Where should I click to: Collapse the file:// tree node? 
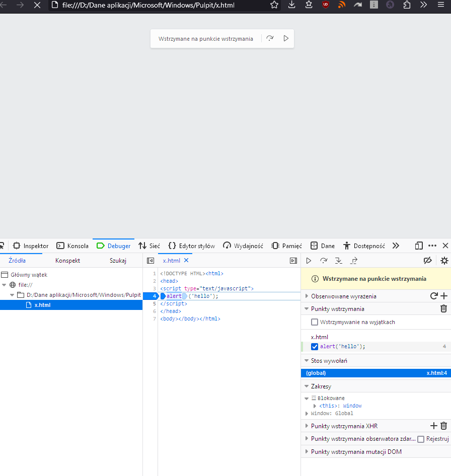click(x=4, y=285)
